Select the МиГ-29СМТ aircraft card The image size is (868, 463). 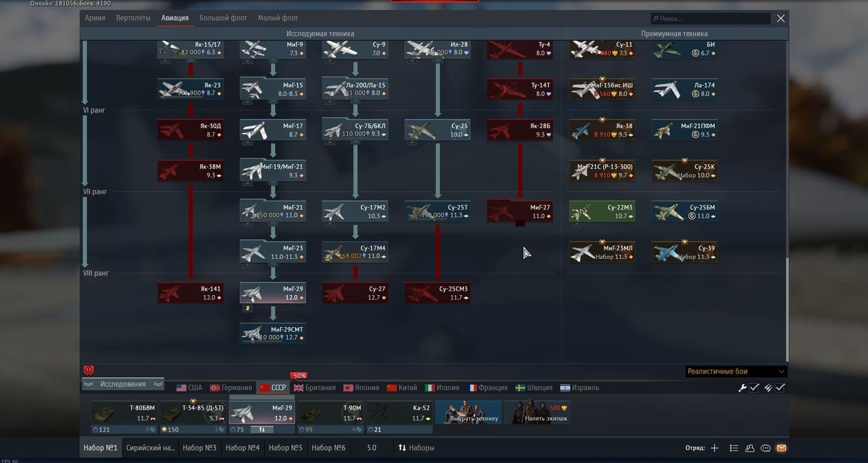tap(273, 333)
